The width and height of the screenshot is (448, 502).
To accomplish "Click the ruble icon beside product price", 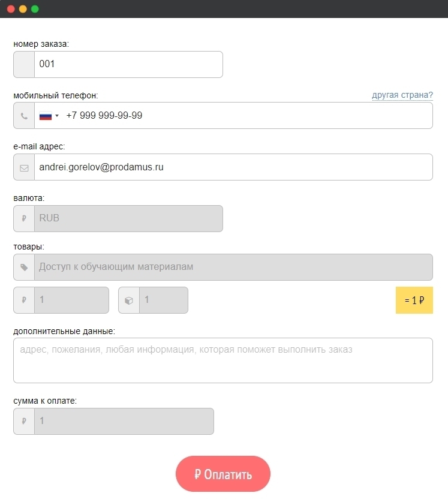I will click(x=24, y=300).
